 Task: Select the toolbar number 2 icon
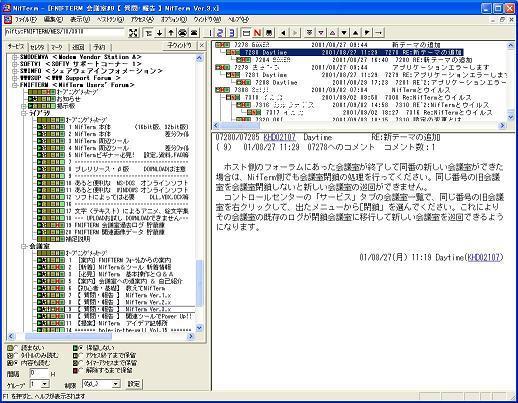pos(220,33)
